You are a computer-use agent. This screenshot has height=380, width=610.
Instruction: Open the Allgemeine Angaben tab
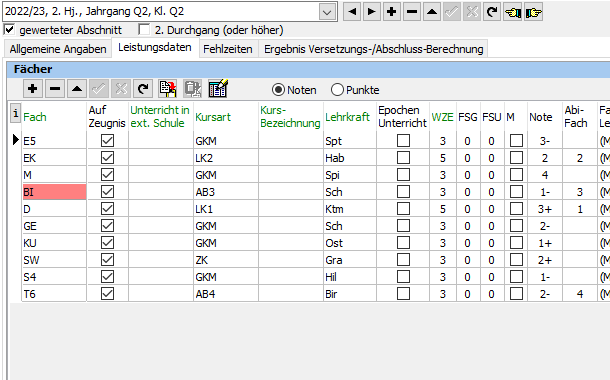click(x=58, y=49)
